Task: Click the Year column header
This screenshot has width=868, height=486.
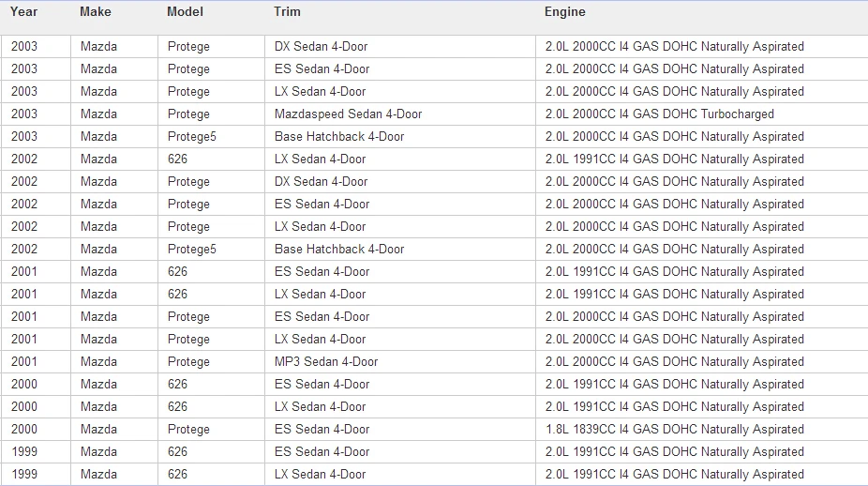Action: pos(23,12)
